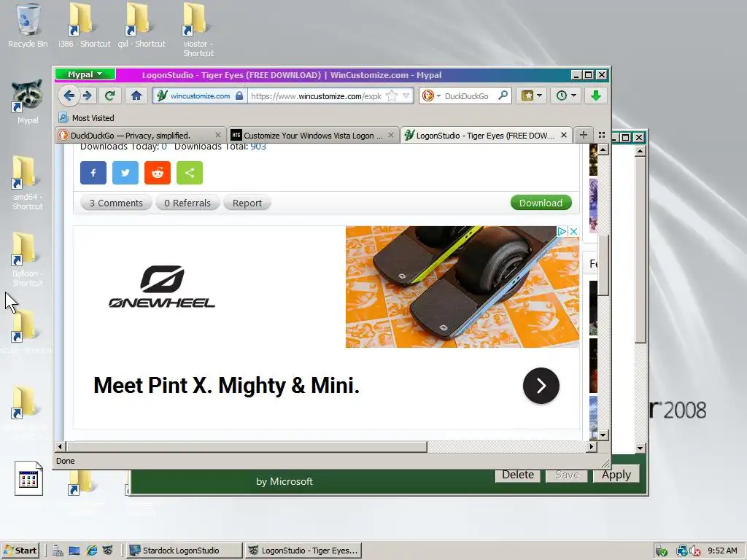Open the qxl shortcut folder

click(142, 26)
